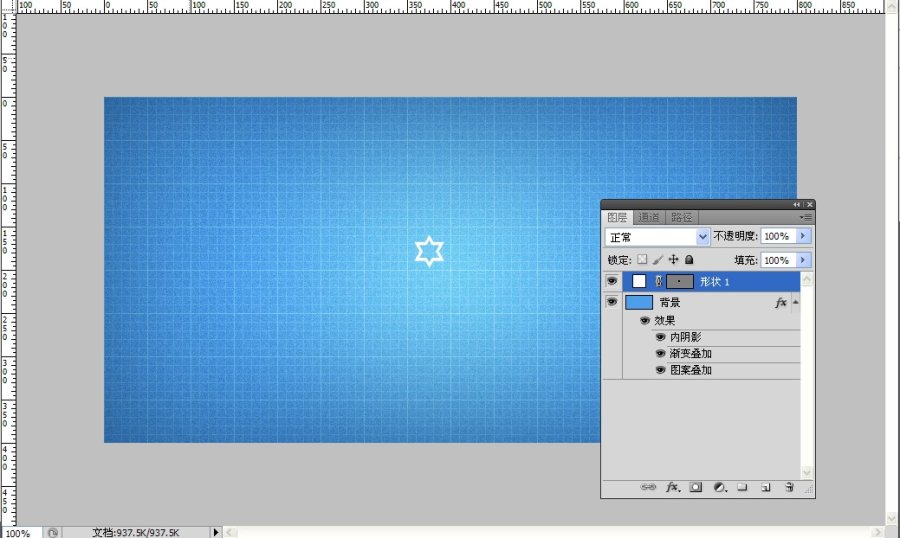
Task: Click the Layers panel resize grip corner
Action: pos(809,489)
